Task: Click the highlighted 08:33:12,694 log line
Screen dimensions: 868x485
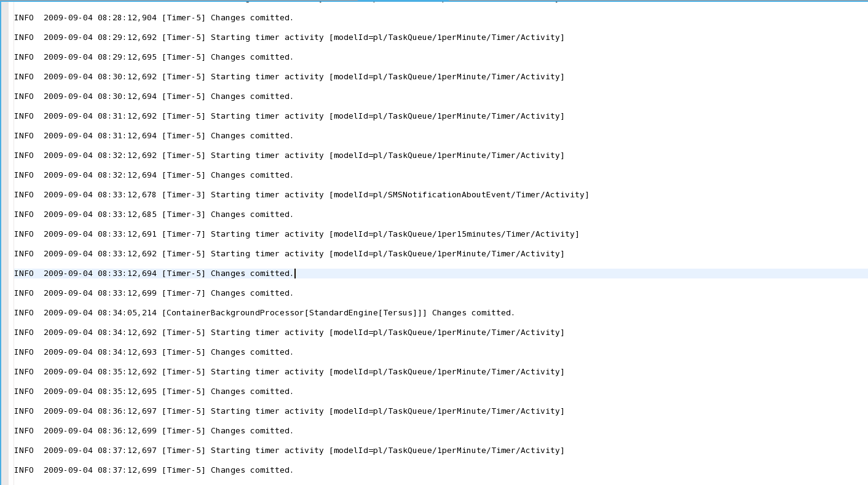Action: 154,274
